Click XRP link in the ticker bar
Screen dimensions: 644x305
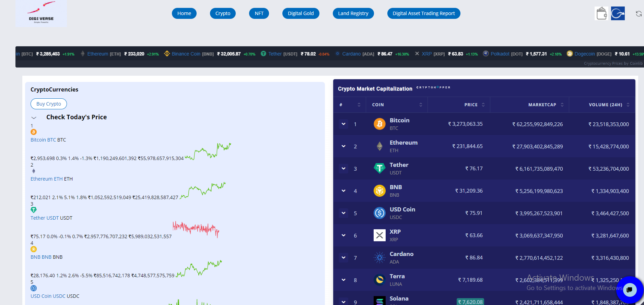pos(427,54)
